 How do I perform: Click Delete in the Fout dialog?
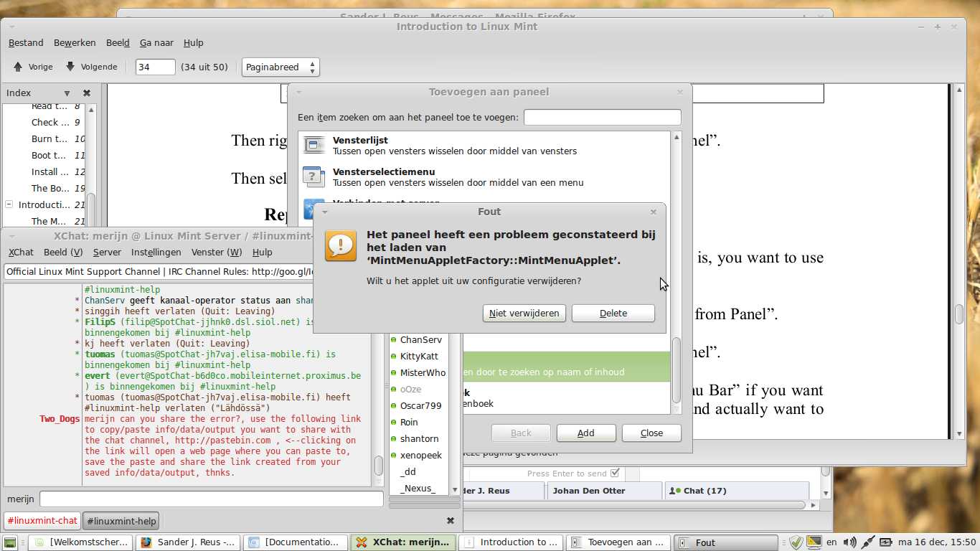tap(613, 314)
